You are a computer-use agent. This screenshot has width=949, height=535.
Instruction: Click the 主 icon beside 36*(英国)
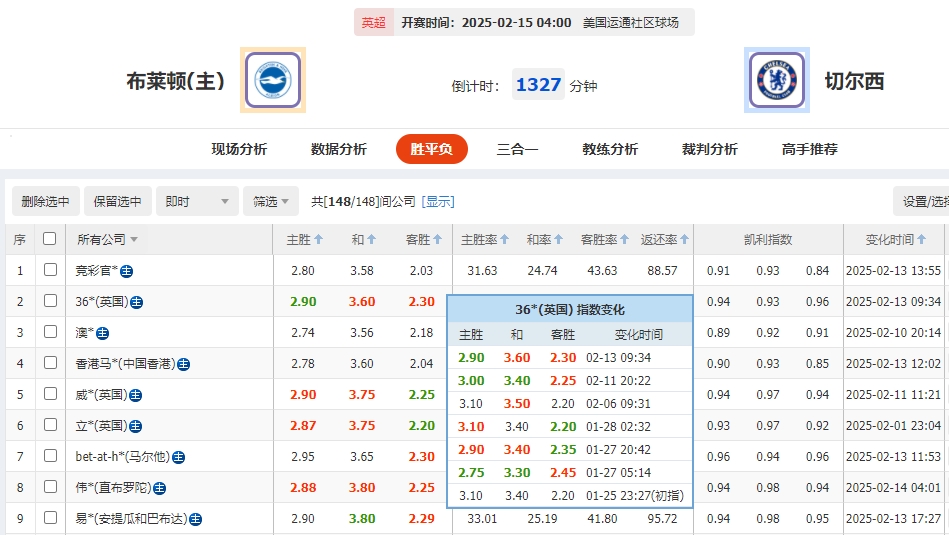tap(136, 302)
